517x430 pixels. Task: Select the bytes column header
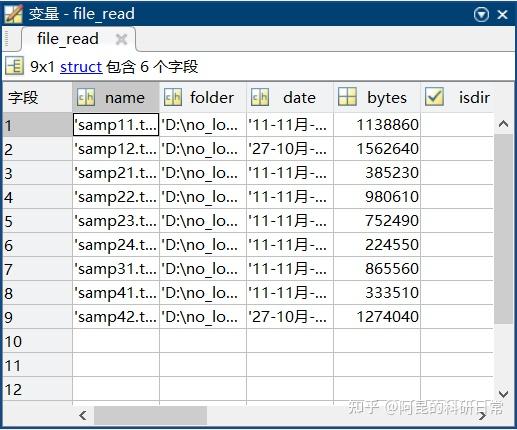(377, 97)
